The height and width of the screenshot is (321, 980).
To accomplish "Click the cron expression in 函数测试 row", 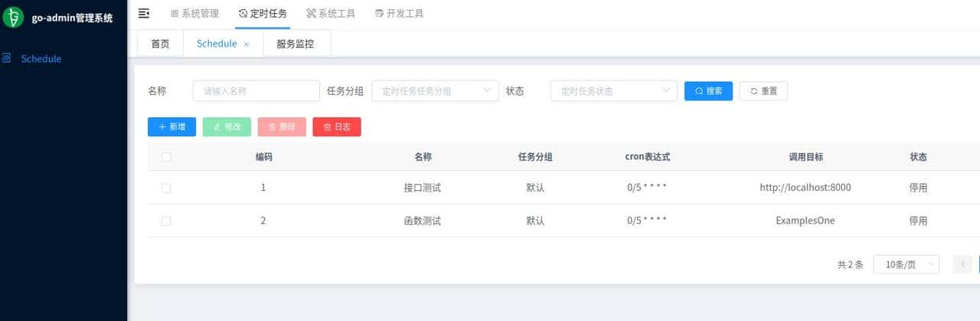I will pos(647,221).
